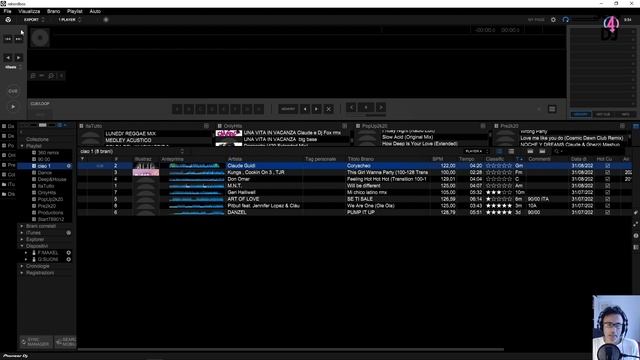This screenshot has height=360, width=640.
Task: Open the File menu
Action: (x=7, y=11)
